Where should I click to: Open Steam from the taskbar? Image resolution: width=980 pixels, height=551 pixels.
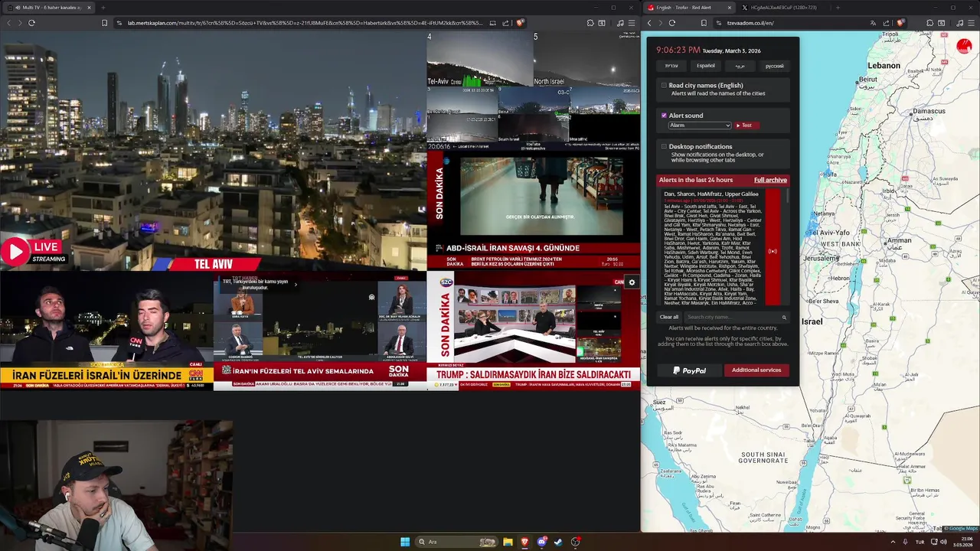click(558, 542)
